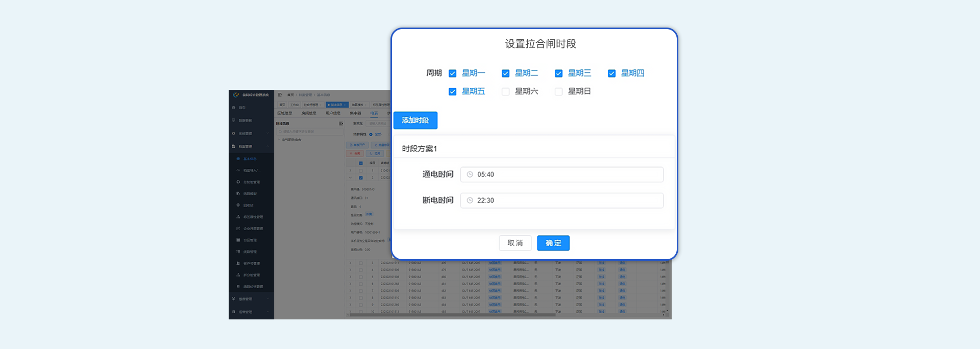Click the 客户号管理 user icon in sidebar
The height and width of the screenshot is (349, 980).
(x=238, y=263)
